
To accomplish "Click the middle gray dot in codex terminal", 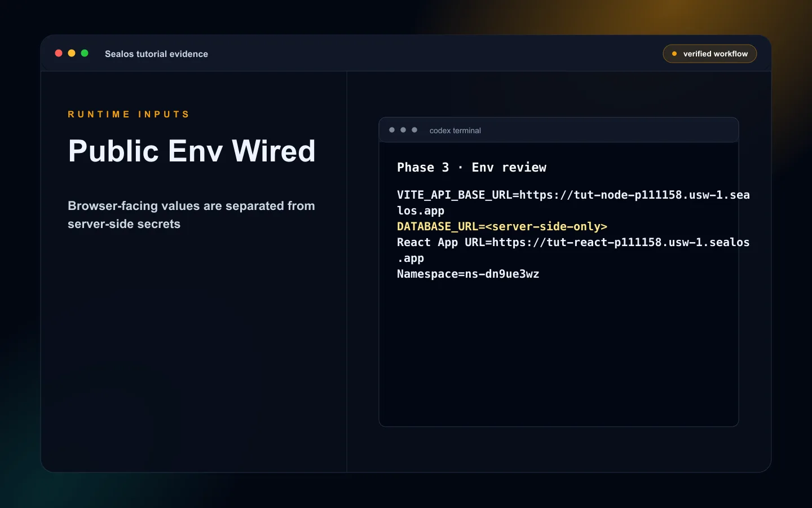I will (x=403, y=130).
